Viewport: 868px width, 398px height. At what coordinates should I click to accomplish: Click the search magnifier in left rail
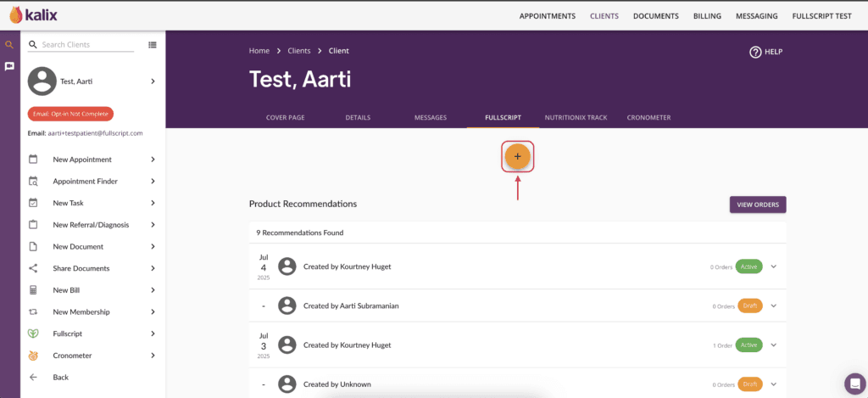click(x=9, y=45)
